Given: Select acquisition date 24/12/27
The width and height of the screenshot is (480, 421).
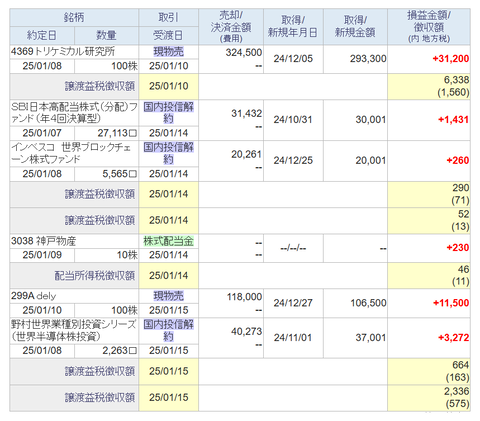Looking at the screenshot, I should tap(293, 303).
